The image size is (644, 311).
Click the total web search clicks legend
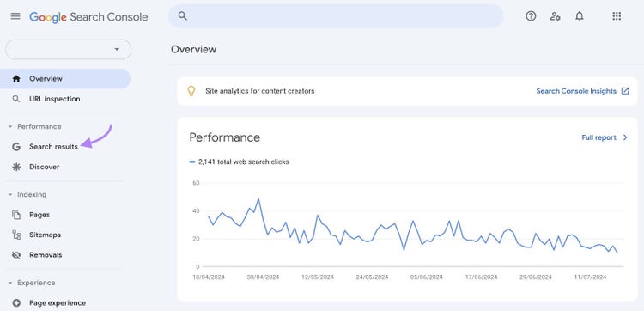[x=239, y=162]
